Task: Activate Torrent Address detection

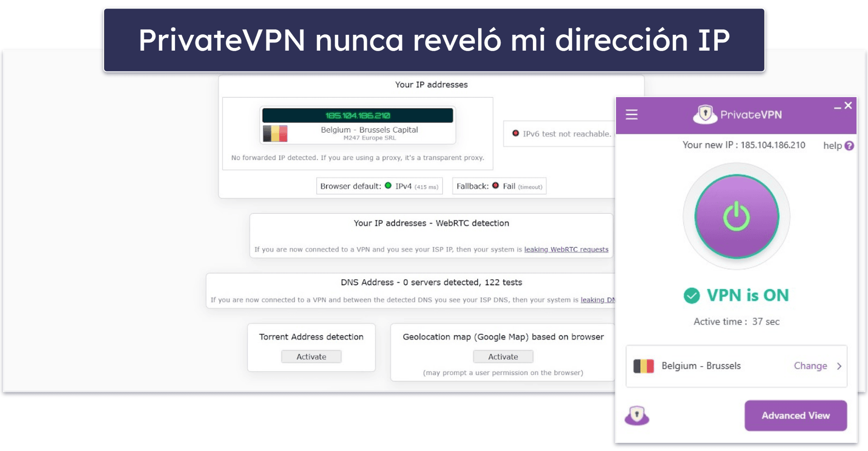Action: click(311, 357)
